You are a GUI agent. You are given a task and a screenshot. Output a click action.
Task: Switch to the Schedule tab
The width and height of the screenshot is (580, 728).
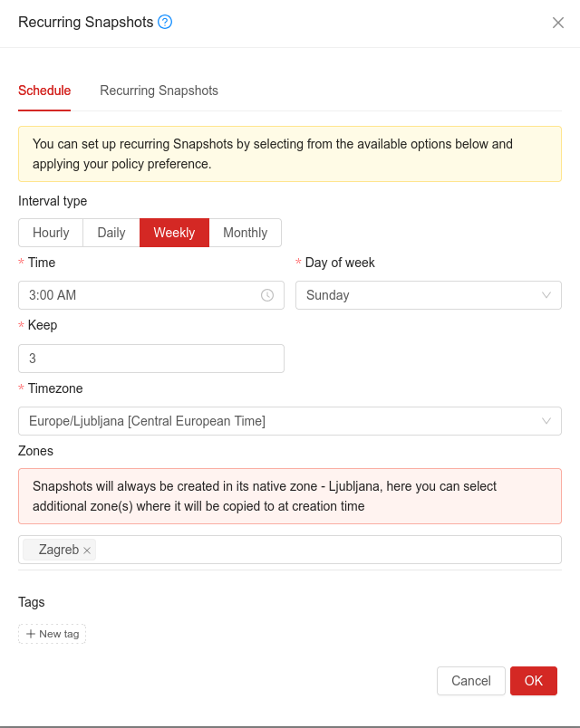tap(44, 91)
